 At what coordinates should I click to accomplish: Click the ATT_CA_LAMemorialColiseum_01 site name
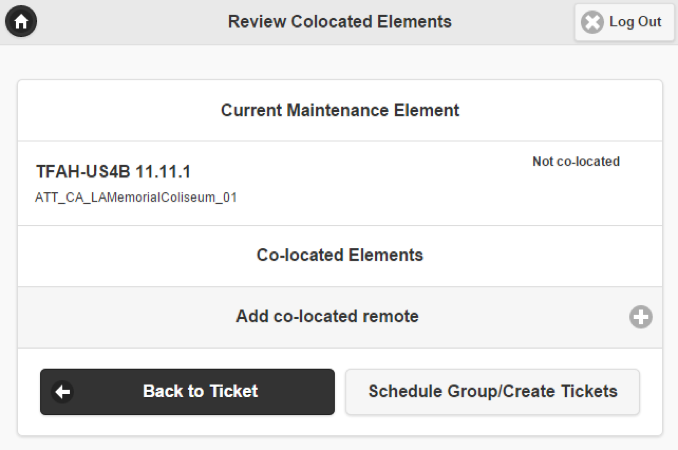point(136,197)
